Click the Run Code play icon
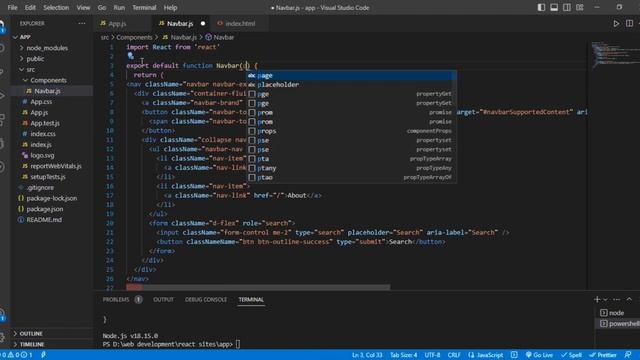Viewport: 640px width, 360px height. pos(616,24)
